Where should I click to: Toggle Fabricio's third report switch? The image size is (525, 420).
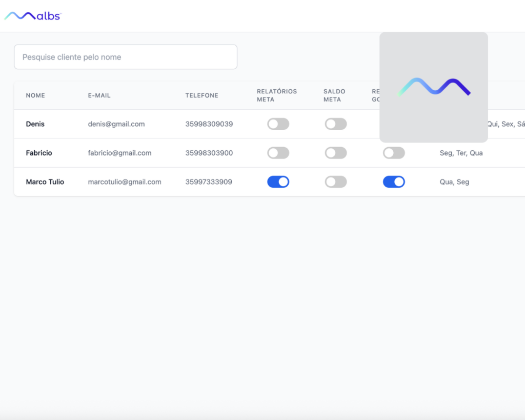pyautogui.click(x=394, y=153)
